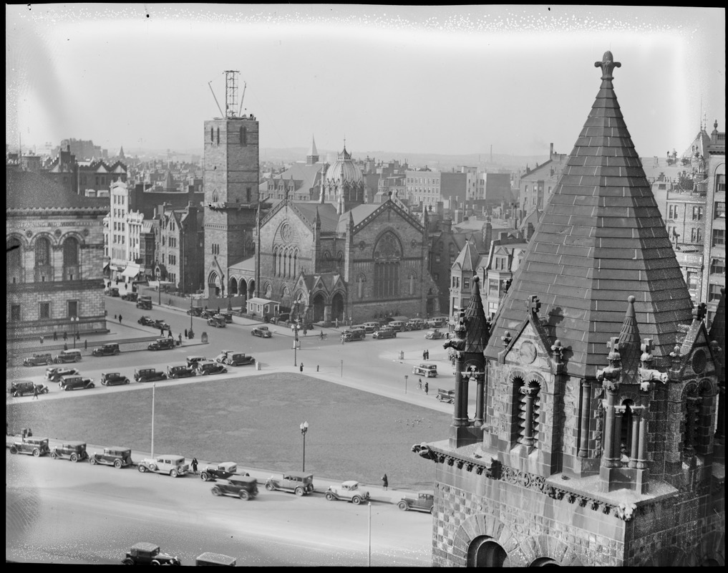Click the small white shed beside the church
728x573 pixels.
point(262,308)
